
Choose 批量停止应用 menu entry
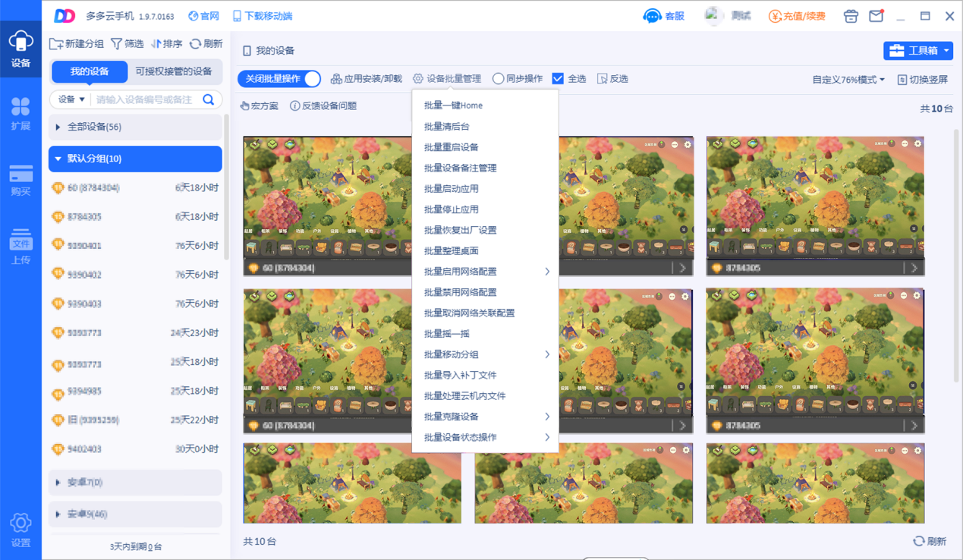485,209
